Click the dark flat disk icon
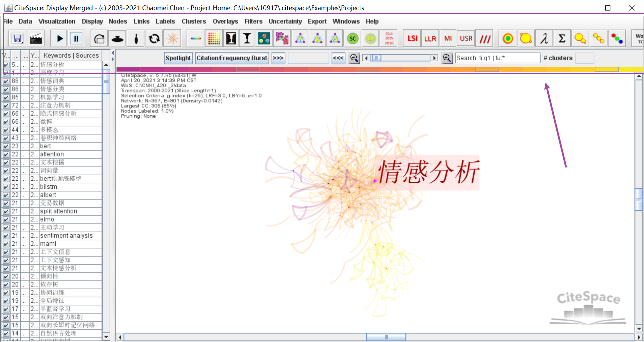This screenshot has height=342, width=644. click(117, 39)
